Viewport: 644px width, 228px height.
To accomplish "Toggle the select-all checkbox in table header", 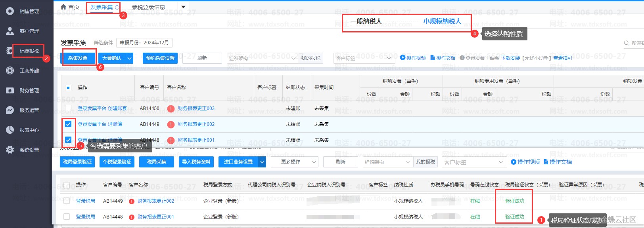I will (x=68, y=87).
